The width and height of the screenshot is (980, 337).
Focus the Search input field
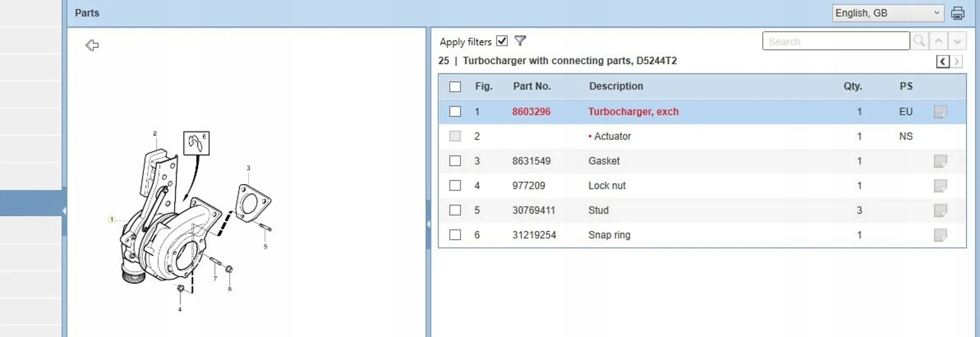836,41
